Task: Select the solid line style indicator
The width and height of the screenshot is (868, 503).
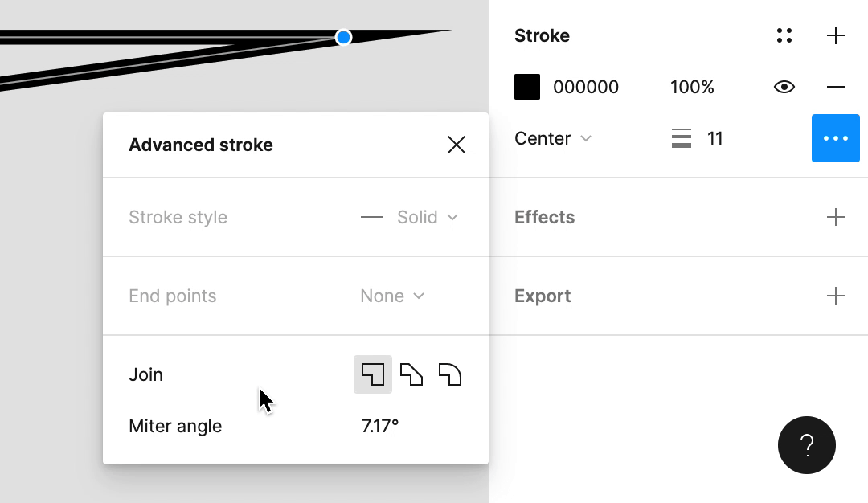Action: (x=372, y=217)
